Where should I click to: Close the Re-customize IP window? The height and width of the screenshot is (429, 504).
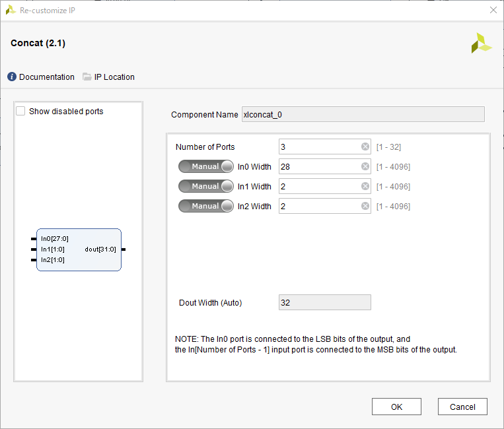[493, 10]
